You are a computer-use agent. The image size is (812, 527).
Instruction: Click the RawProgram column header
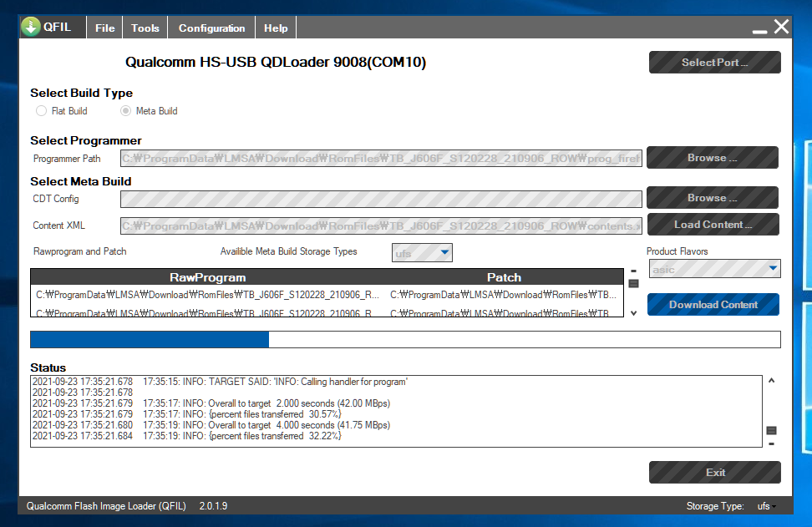(208, 277)
